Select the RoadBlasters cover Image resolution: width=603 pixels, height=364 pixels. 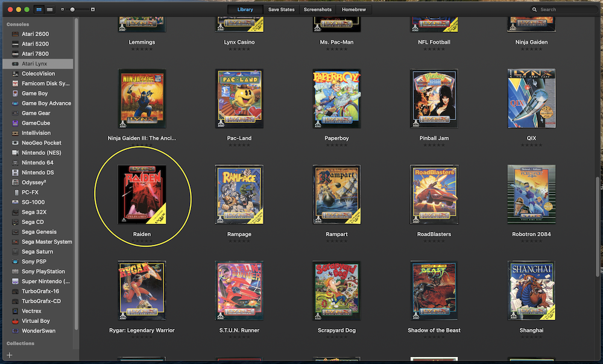[x=434, y=195]
